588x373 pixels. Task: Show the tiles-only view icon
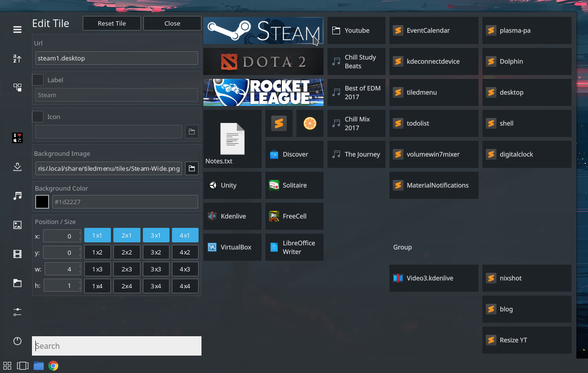click(17, 88)
